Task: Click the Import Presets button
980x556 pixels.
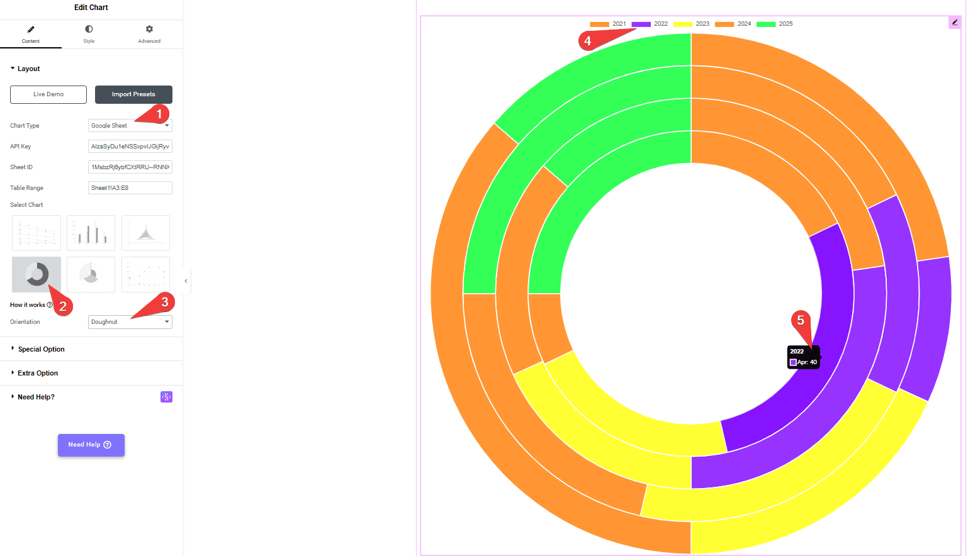Action: click(133, 94)
